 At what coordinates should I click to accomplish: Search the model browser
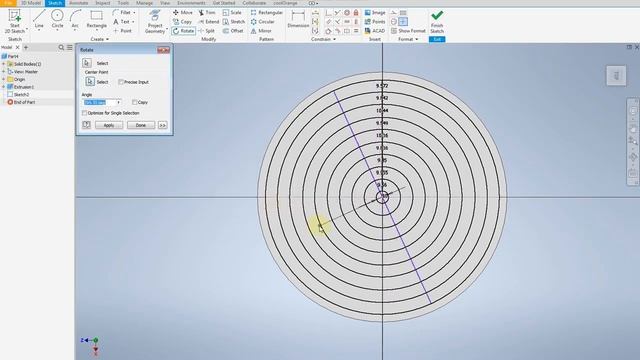(x=61, y=47)
